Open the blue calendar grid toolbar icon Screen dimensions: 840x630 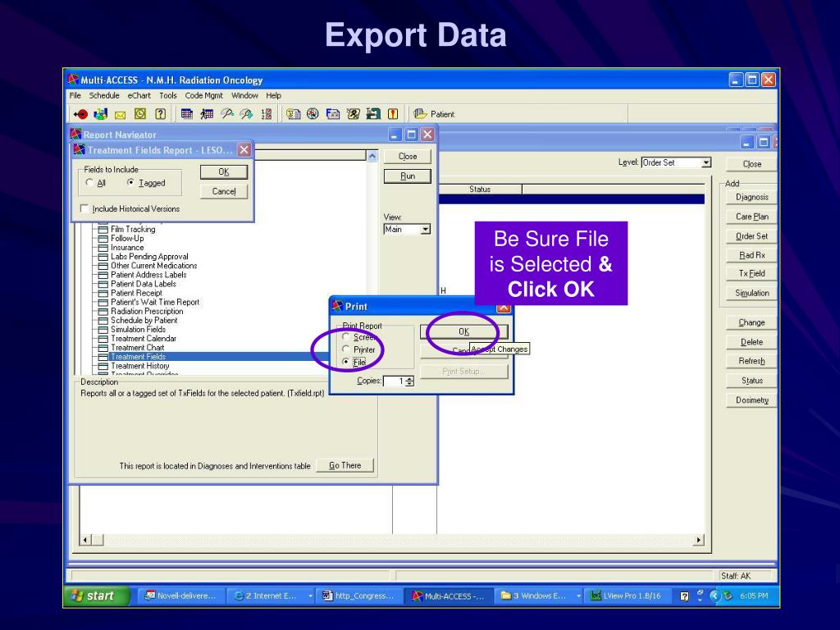tap(186, 113)
